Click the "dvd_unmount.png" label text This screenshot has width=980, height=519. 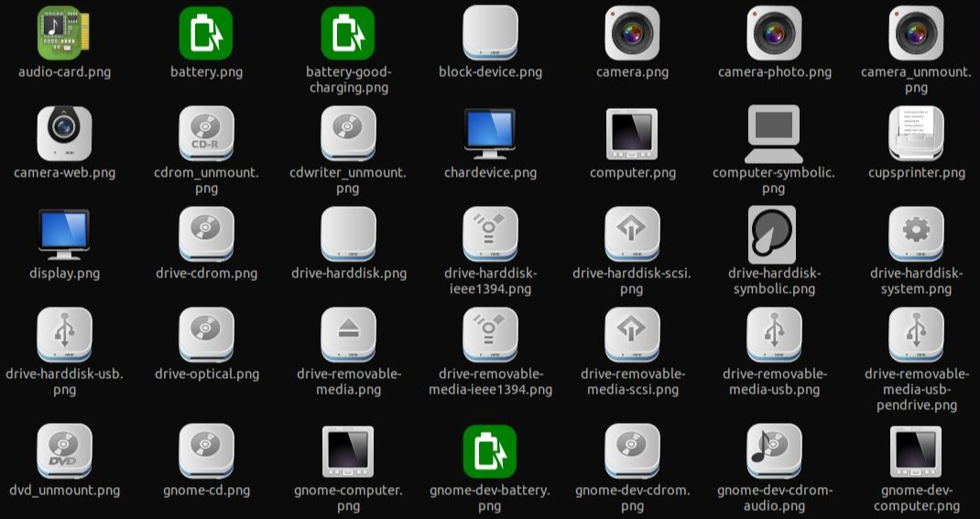(64, 491)
